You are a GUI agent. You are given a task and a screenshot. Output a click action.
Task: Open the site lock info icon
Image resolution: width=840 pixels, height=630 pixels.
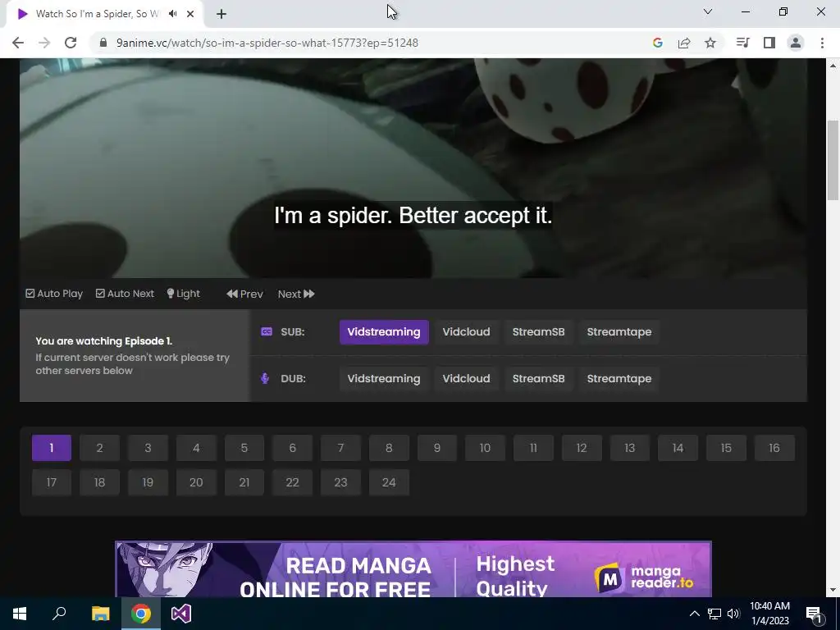103,43
